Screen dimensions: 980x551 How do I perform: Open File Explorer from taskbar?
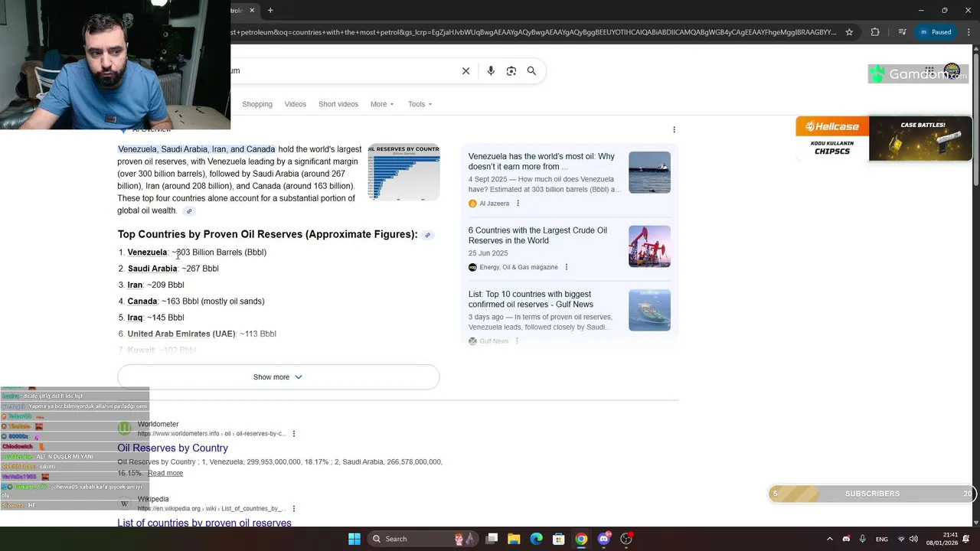click(514, 539)
